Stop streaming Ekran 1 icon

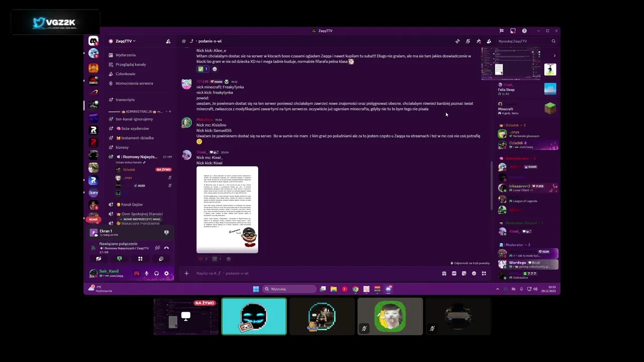pyautogui.click(x=167, y=233)
